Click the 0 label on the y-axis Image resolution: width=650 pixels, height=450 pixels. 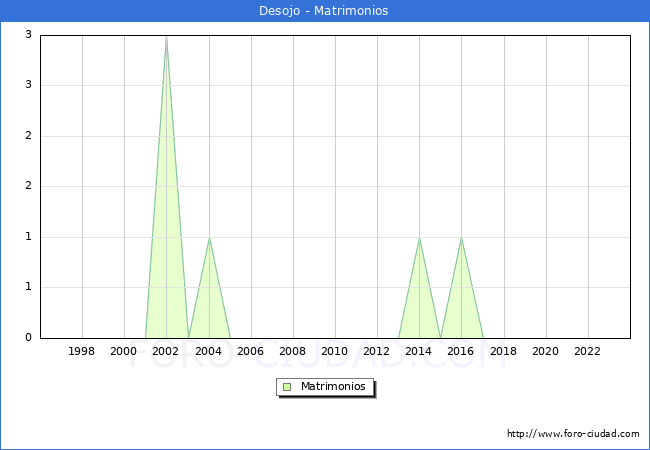(28, 338)
